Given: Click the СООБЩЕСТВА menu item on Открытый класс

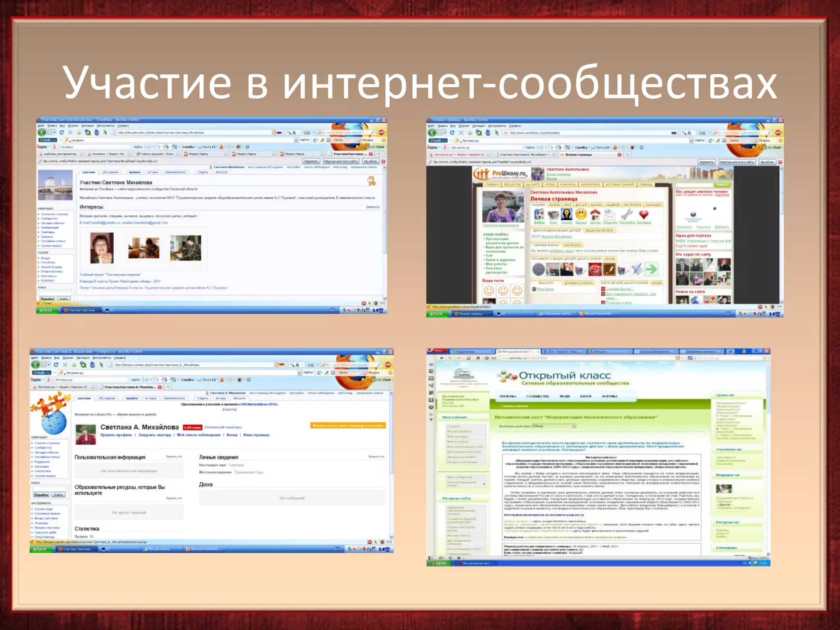Looking at the screenshot, I should click(537, 396).
